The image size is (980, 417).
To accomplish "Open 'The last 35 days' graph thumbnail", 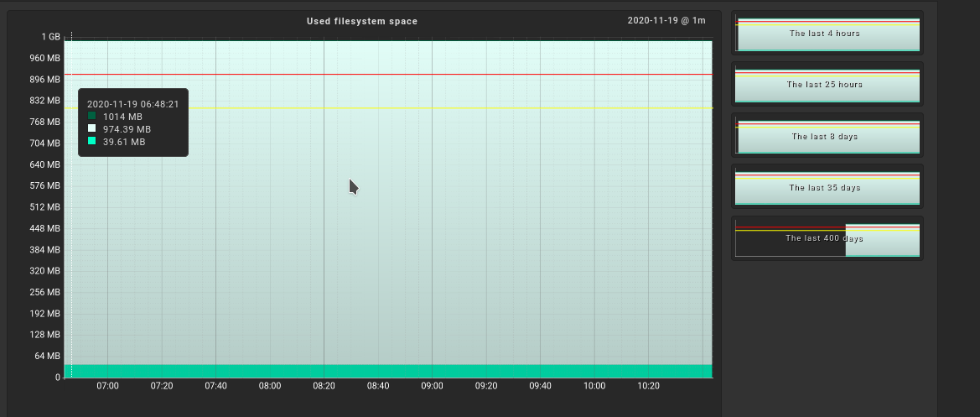I will [827, 188].
